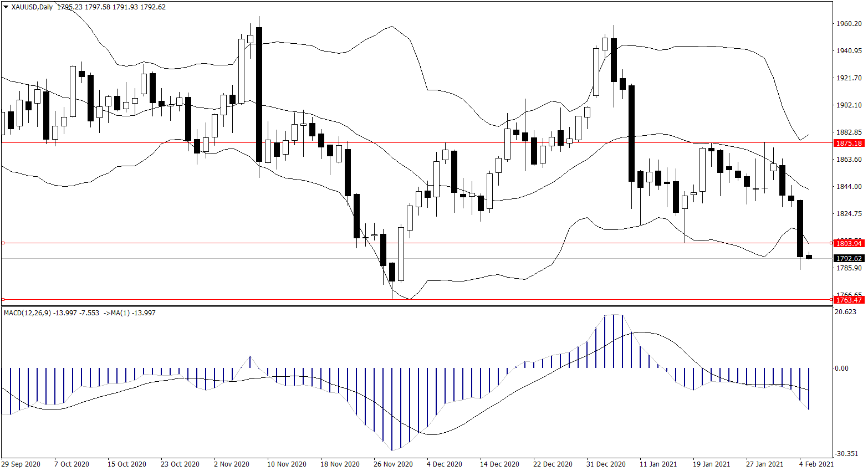The image size is (868, 471).
Task: Click the 1960.20 value on price scale
Action: click(x=849, y=24)
